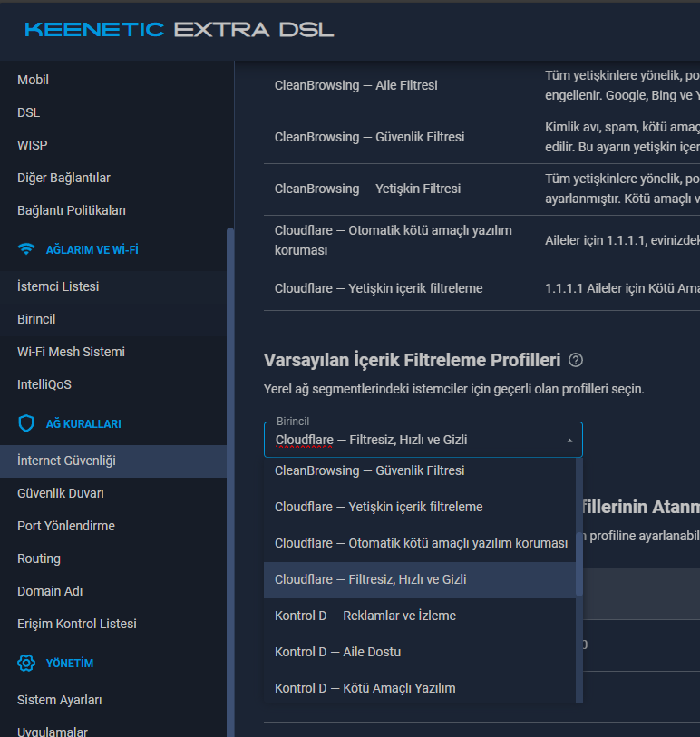Image resolution: width=700 pixels, height=737 pixels.
Task: Click the AĞ KURALLARI section header
Action: 83,424
